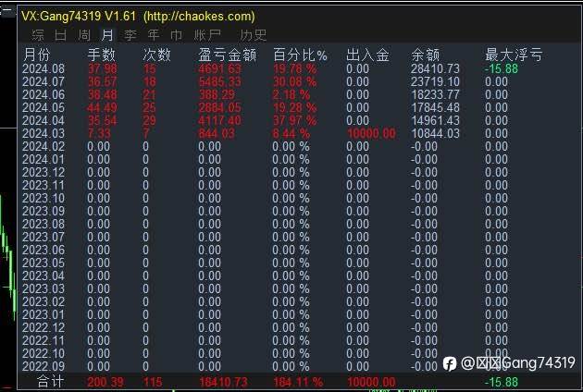
Task: Click percentage 30.08 % for 2024.07
Action: pyautogui.click(x=295, y=81)
